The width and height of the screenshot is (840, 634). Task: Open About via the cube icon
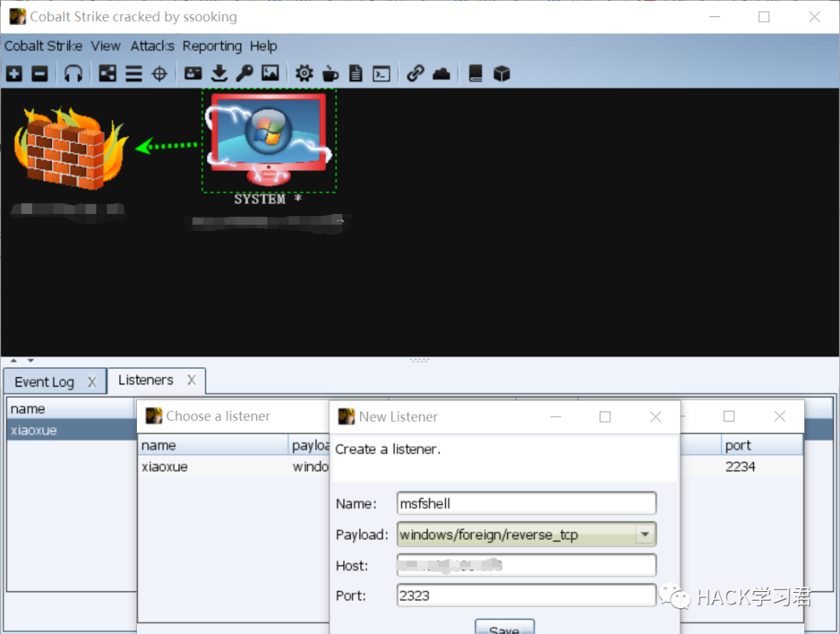tap(502, 73)
